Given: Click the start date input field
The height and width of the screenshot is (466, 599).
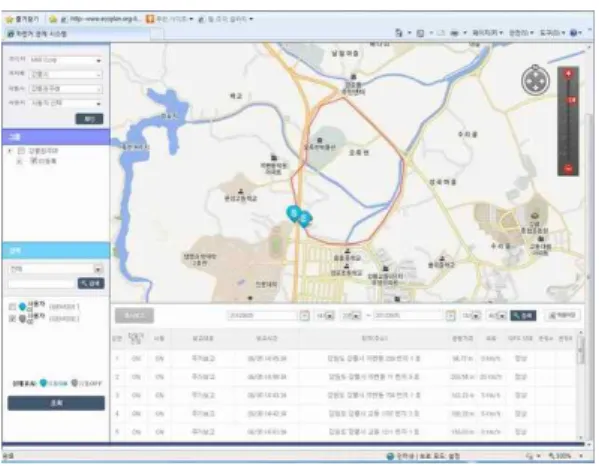Looking at the screenshot, I should [262, 316].
